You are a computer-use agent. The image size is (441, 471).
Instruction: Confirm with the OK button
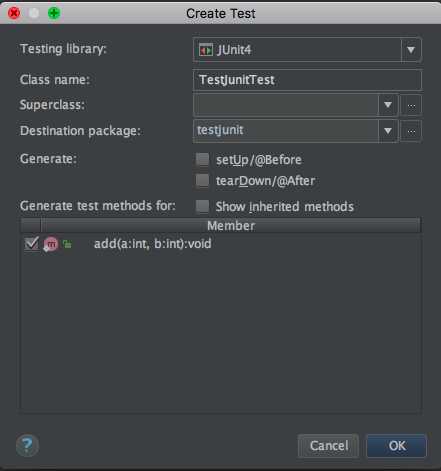397,446
